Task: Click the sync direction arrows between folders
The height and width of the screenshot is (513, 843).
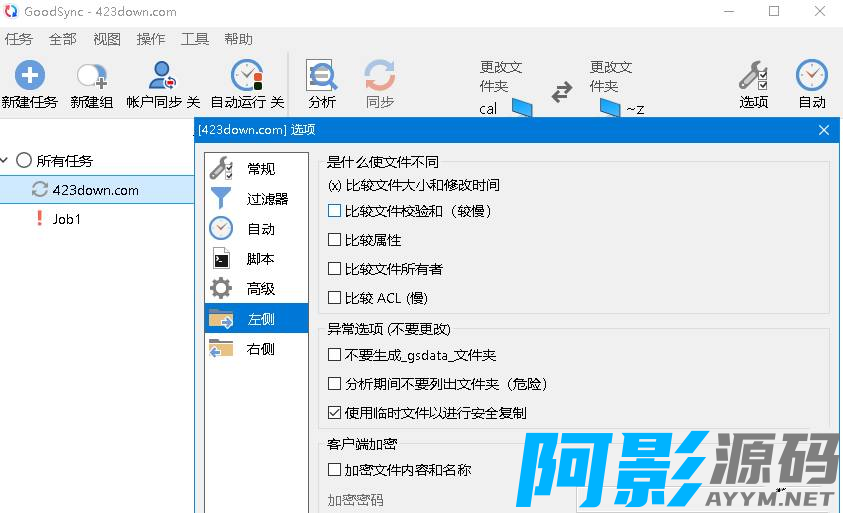Action: (x=562, y=92)
